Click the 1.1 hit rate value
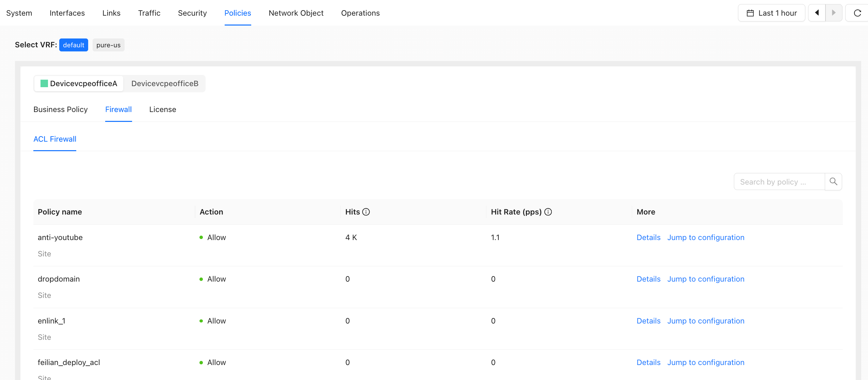 tap(495, 237)
